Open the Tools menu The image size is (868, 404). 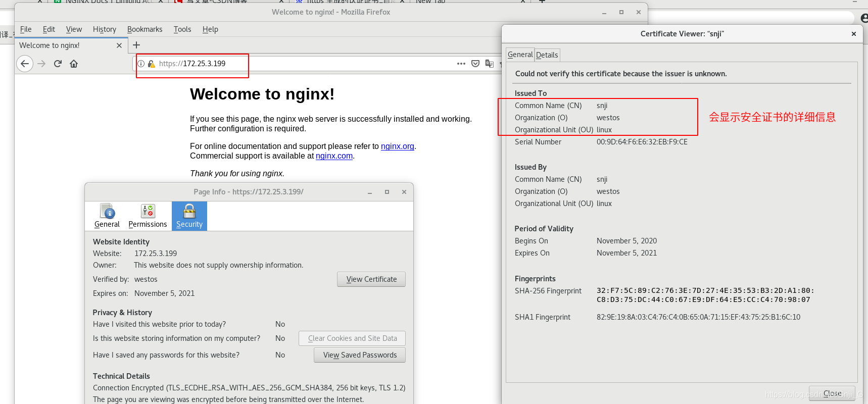pos(182,29)
